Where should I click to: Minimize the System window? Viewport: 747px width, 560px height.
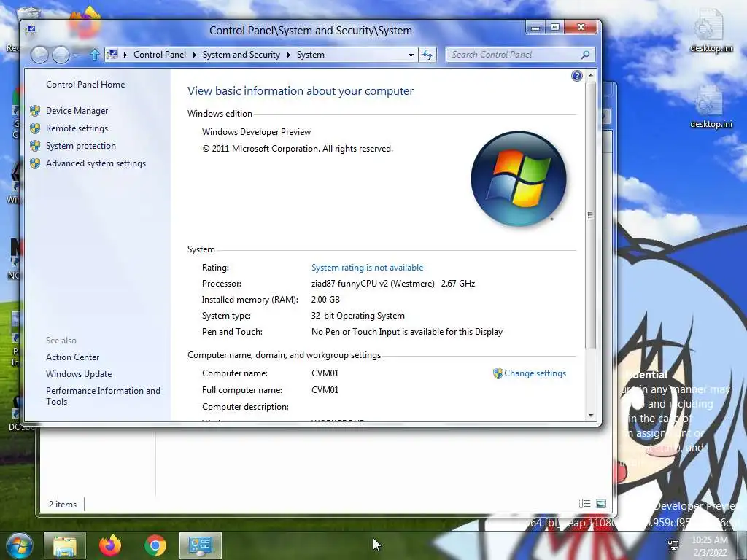[535, 28]
